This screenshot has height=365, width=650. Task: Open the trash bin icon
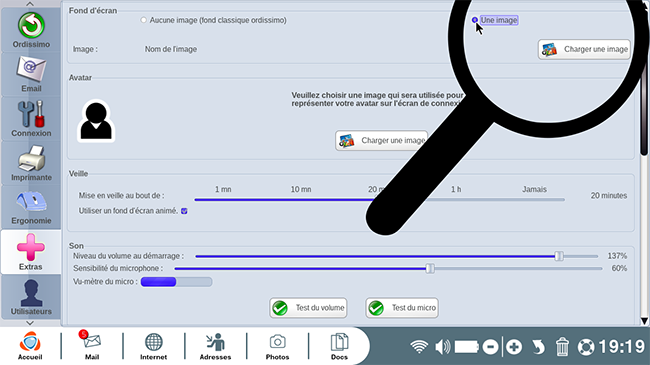coord(562,347)
